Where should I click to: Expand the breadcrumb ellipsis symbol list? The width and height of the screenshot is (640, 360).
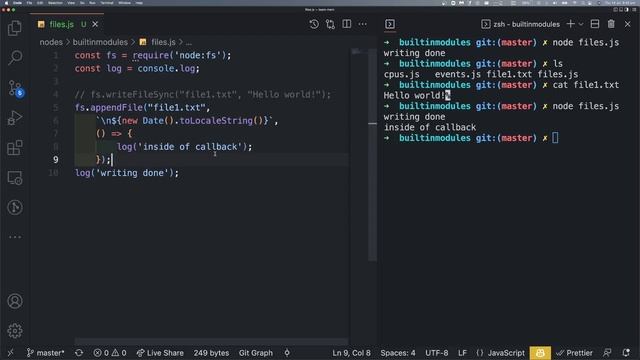pyautogui.click(x=189, y=42)
